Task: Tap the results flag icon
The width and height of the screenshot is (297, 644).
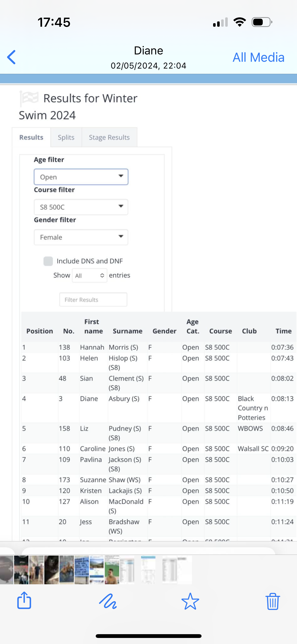Action: [29, 98]
